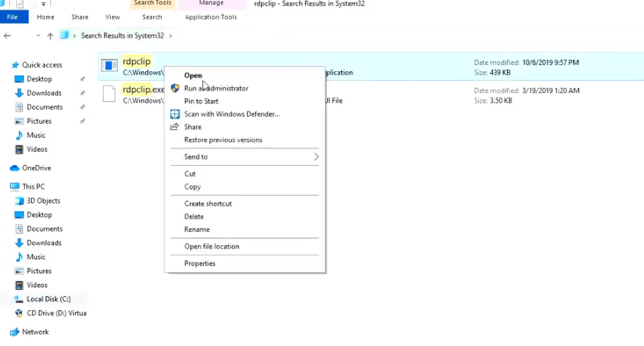Screen dimensions: 644x346
Task: Select the rdpclip.exe MUI file
Action: 143,90
